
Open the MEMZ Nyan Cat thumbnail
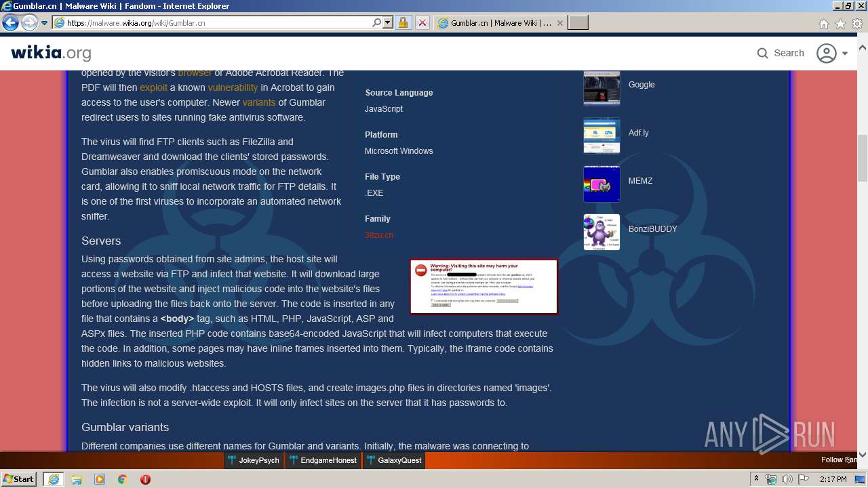(601, 184)
